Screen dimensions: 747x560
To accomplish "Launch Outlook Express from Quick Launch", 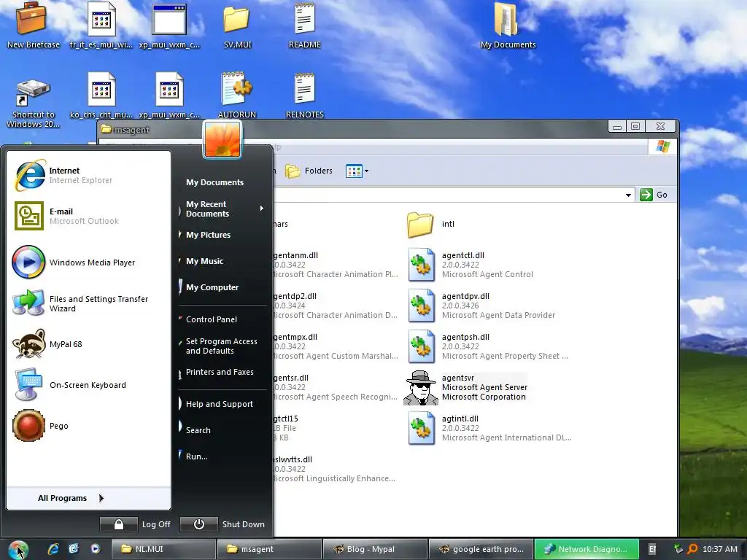I will click(74, 549).
